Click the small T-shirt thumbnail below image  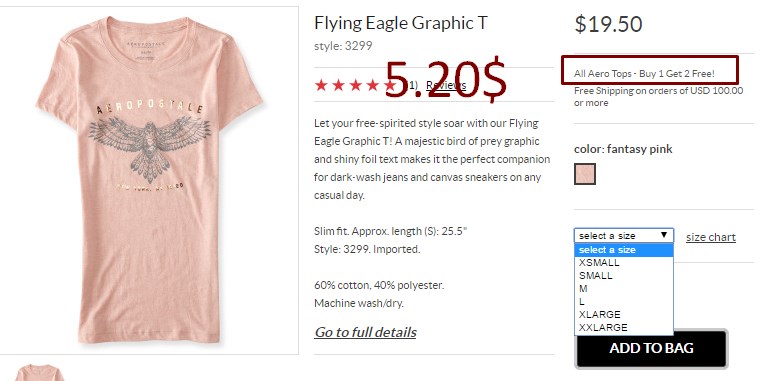[x=39, y=373]
